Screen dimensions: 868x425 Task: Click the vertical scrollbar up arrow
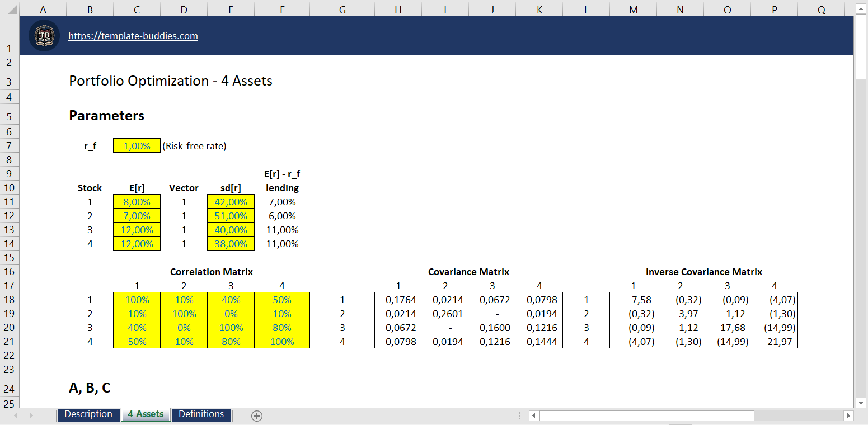tap(860, 8)
